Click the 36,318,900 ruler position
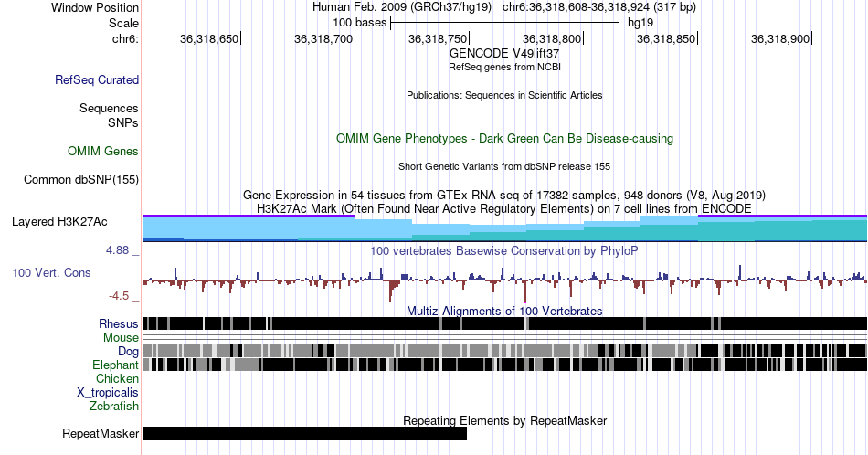The width and height of the screenshot is (868, 455). tap(780, 38)
